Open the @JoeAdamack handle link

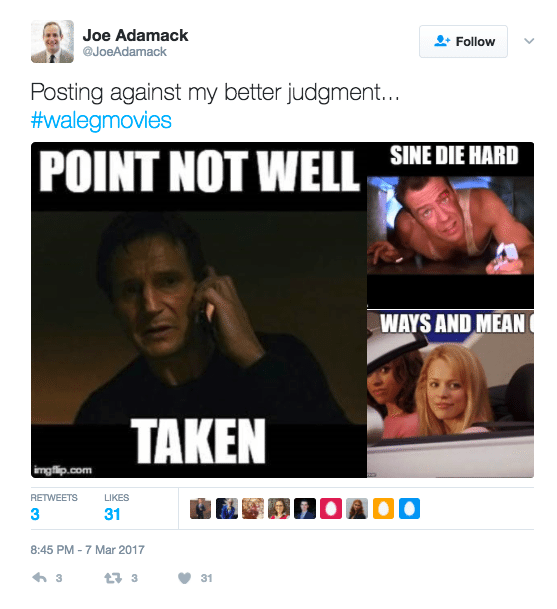coord(124,52)
